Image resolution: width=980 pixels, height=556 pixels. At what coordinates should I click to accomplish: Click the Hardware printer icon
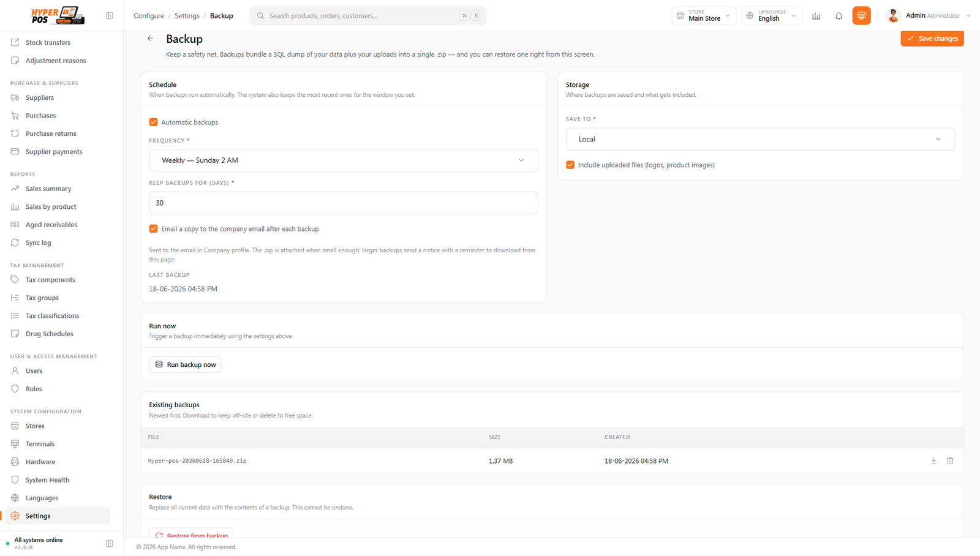[x=15, y=462]
